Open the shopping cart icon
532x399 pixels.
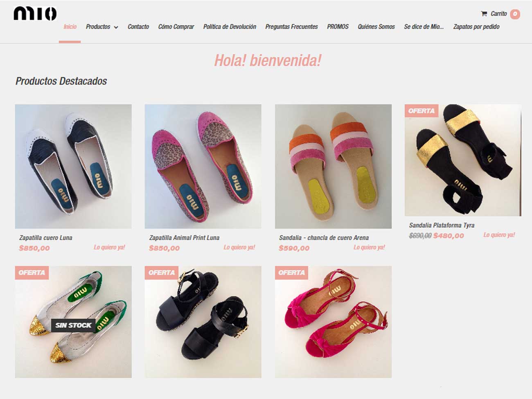[484, 14]
